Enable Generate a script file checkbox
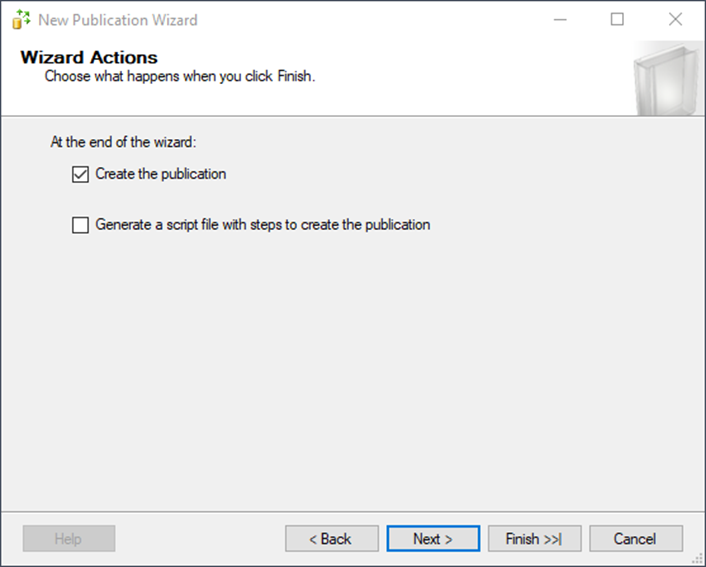 pos(80,225)
